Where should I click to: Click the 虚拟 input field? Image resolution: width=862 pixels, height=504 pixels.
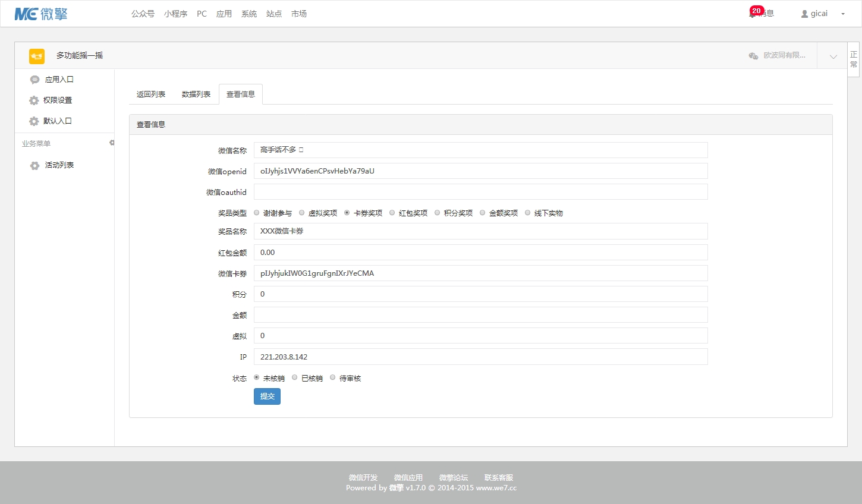coord(481,336)
